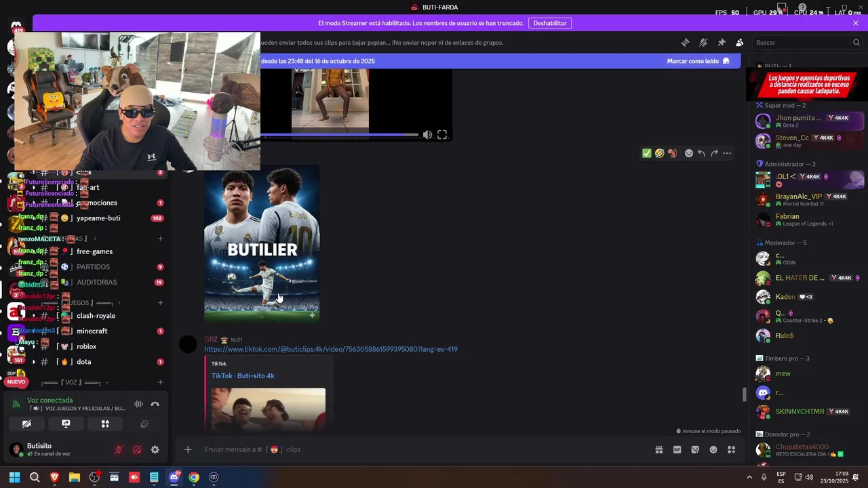Screen dimensions: 868x488
Task: Open Chupatetas4000 member profile
Action: coord(810,450)
